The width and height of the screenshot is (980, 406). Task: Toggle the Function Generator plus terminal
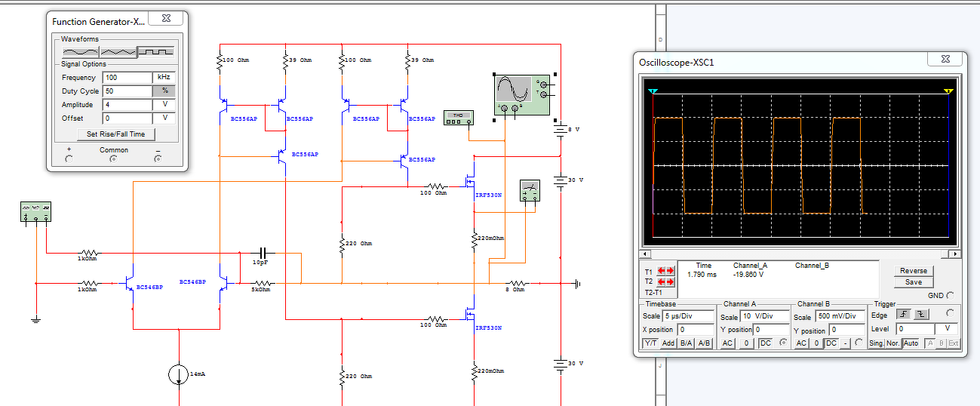(69, 158)
